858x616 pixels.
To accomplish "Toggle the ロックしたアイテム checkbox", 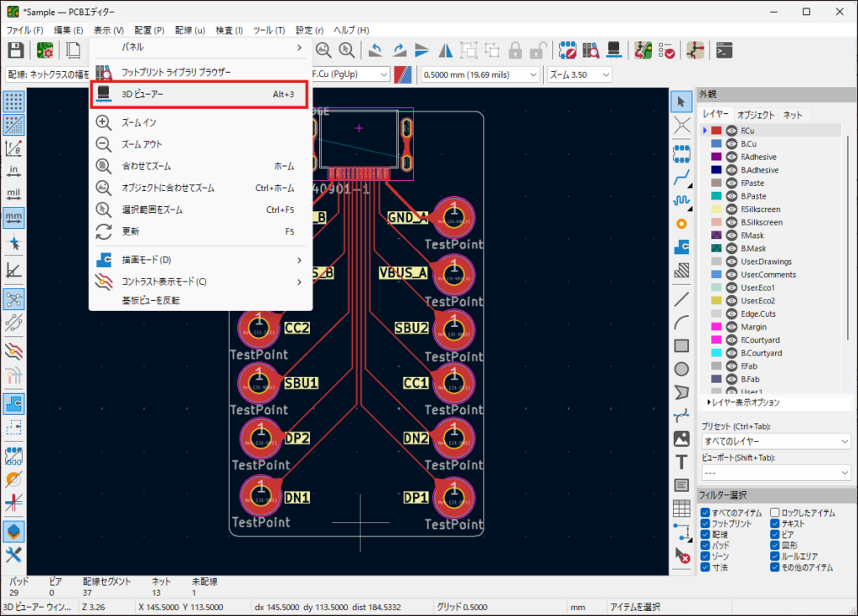I will pyautogui.click(x=775, y=512).
